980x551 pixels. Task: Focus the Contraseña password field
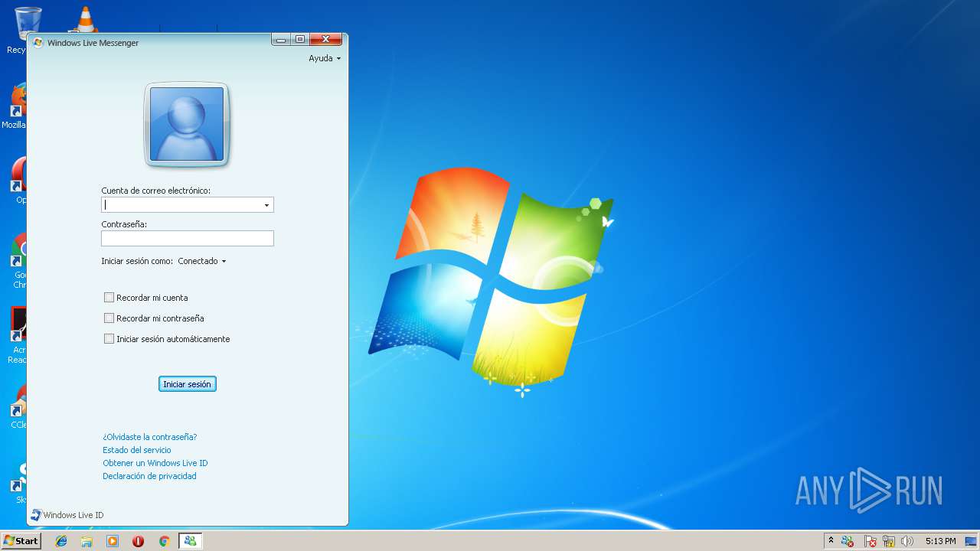point(188,239)
